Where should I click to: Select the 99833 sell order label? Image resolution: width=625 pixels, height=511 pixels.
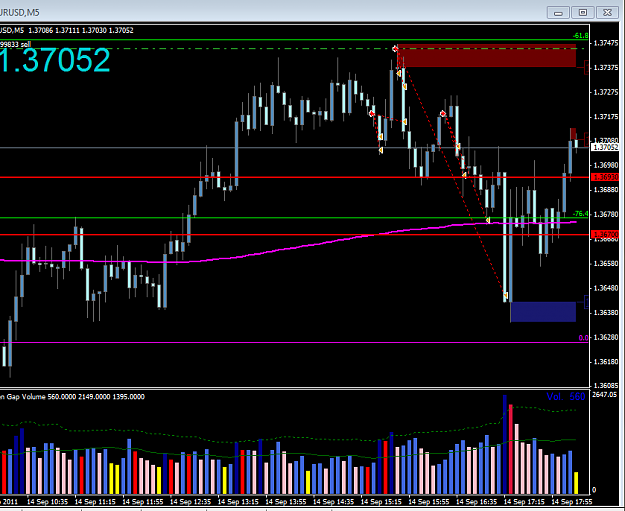pos(16,44)
